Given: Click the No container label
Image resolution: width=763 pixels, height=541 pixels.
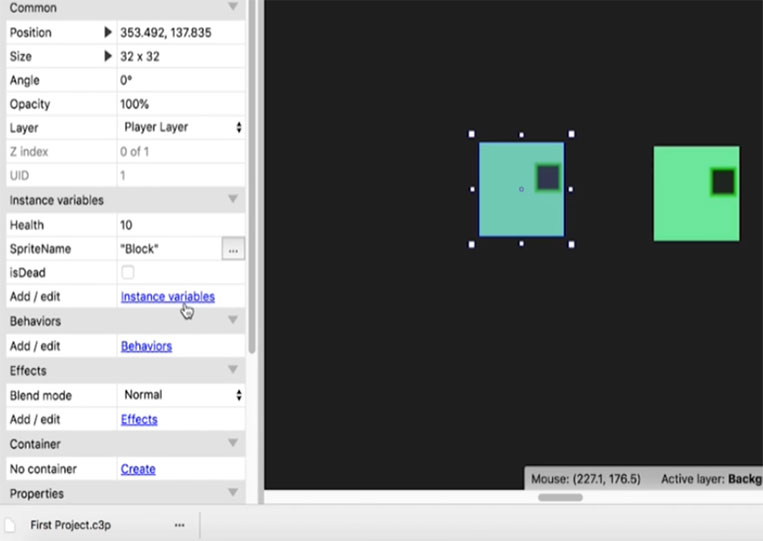Looking at the screenshot, I should pos(43,469).
